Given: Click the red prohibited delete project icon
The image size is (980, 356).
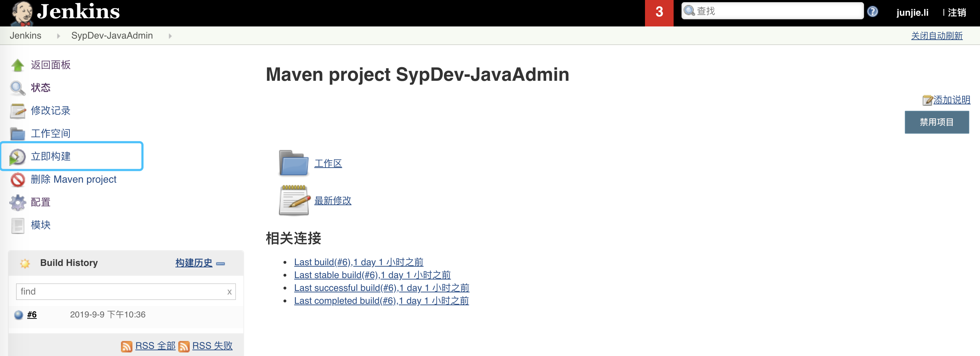Looking at the screenshot, I should (x=18, y=179).
